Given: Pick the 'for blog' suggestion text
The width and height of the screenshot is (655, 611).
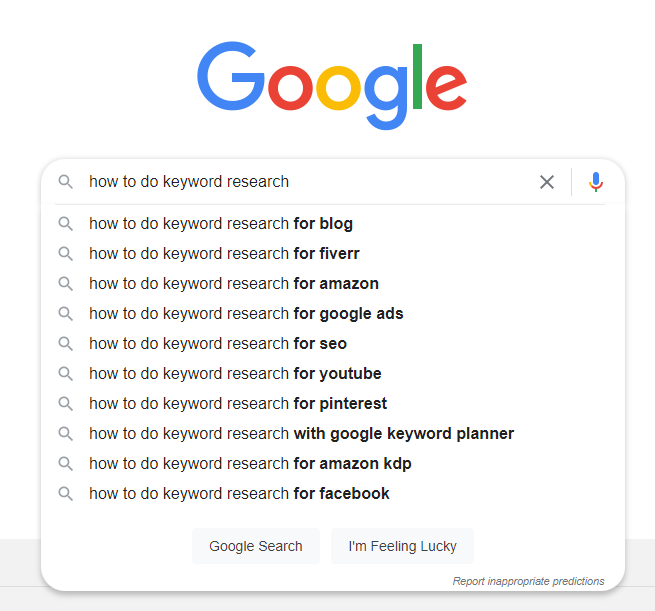Looking at the screenshot, I should tap(221, 224).
